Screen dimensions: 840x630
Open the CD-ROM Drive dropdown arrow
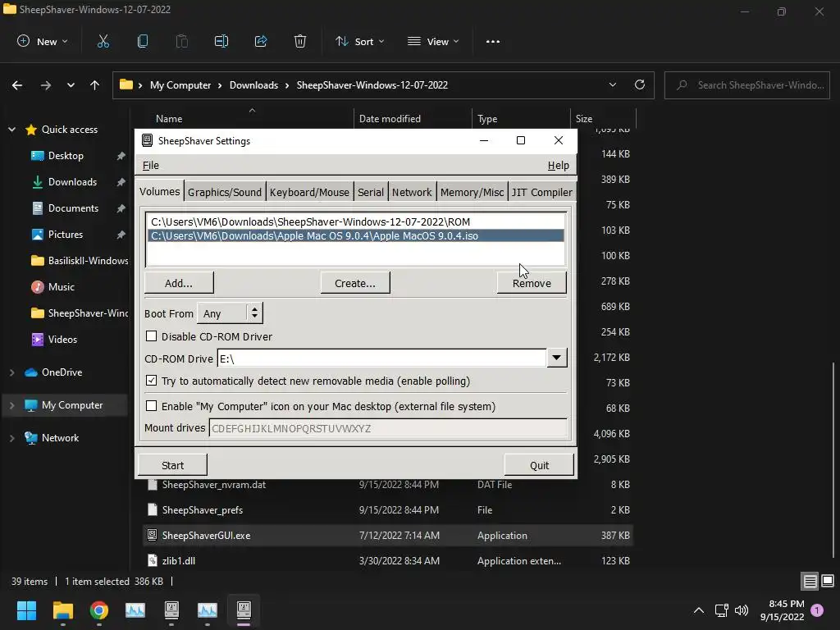click(557, 358)
